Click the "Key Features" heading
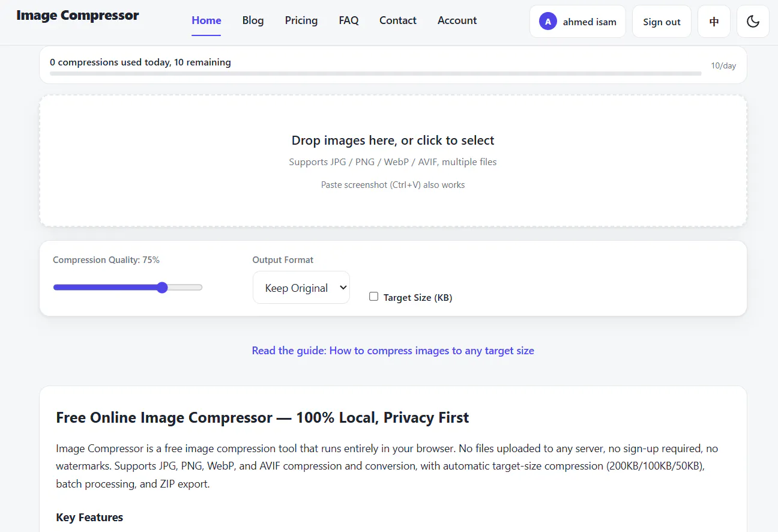 [x=89, y=518]
